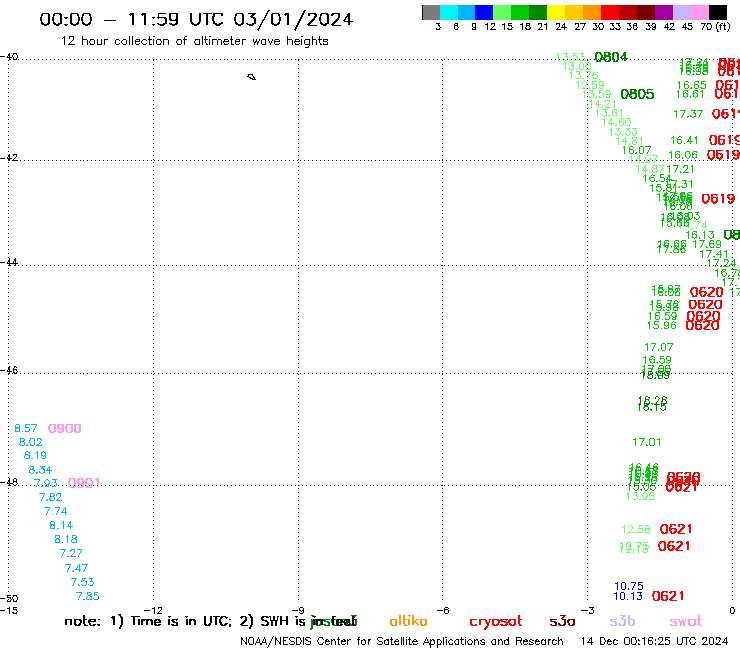This screenshot has height=650, width=740.
Task: Click the longitude axis label '-6'
Action: click(443, 610)
